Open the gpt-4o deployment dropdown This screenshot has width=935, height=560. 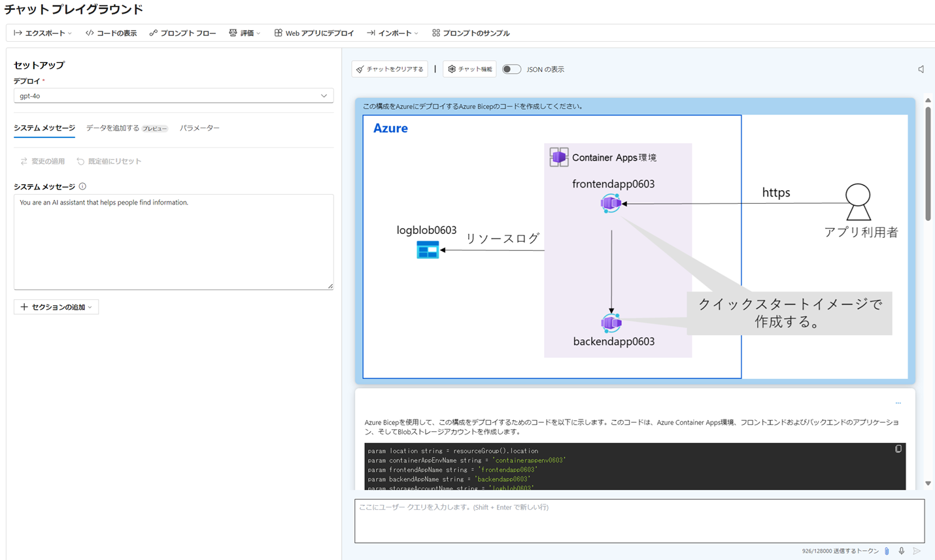[173, 96]
